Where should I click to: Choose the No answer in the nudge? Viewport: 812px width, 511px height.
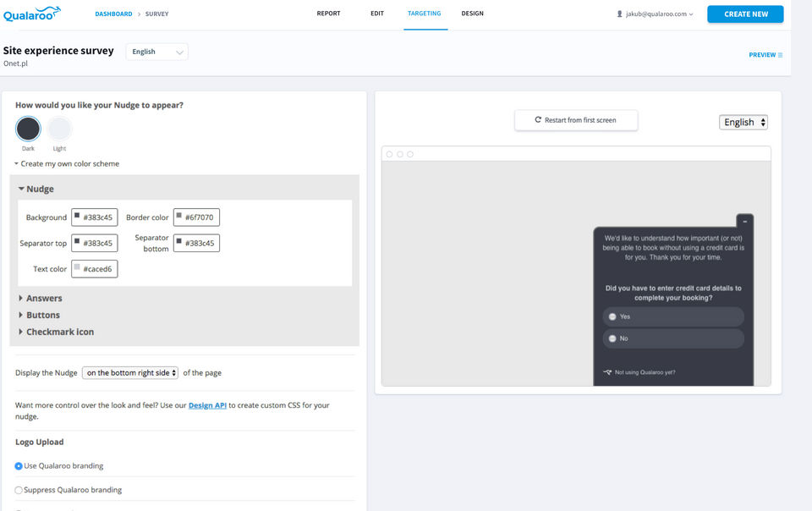(x=673, y=338)
